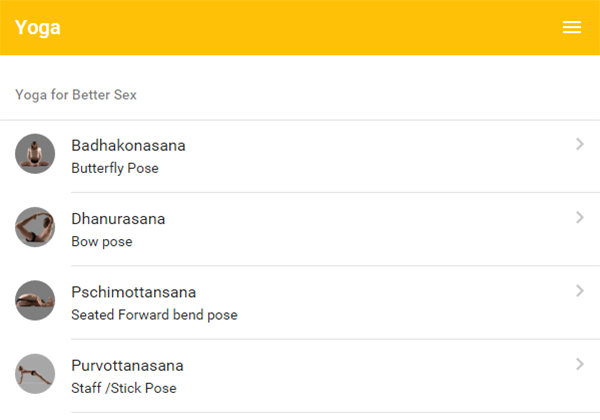Open the Badhakonasana title

tap(128, 145)
